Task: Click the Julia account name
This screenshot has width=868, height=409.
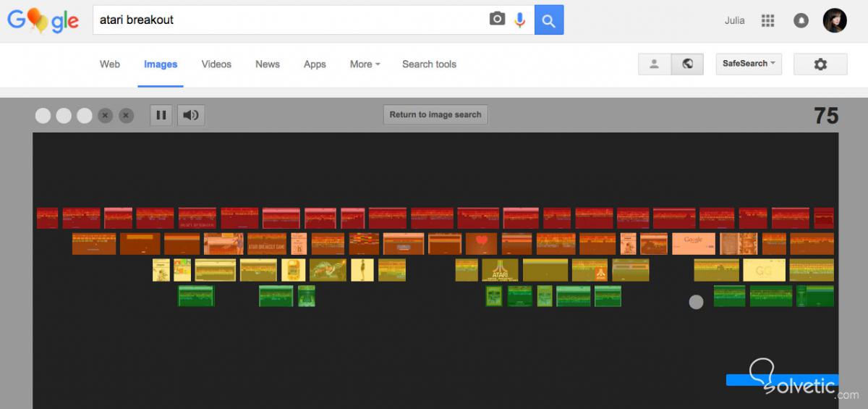Action: pos(734,20)
